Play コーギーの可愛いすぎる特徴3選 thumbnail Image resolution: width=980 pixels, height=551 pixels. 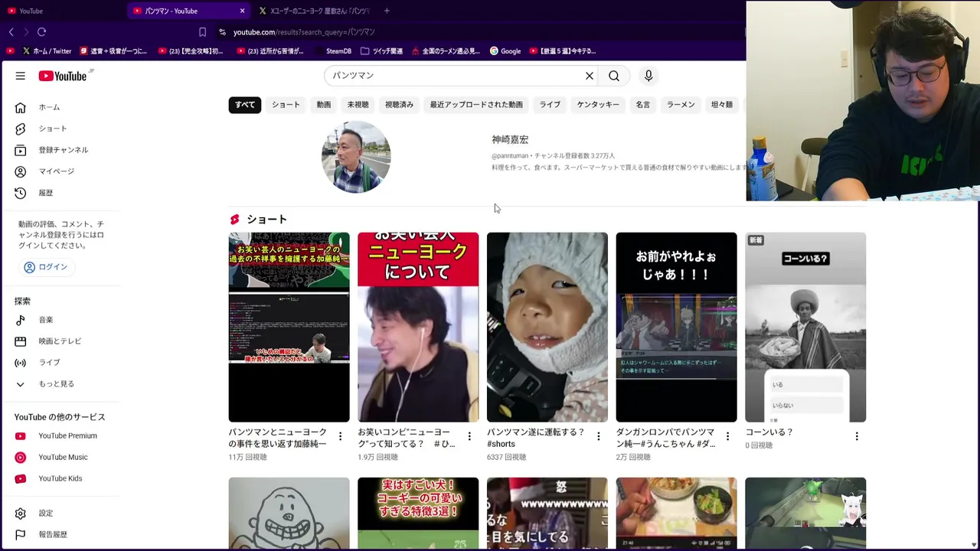[418, 513]
